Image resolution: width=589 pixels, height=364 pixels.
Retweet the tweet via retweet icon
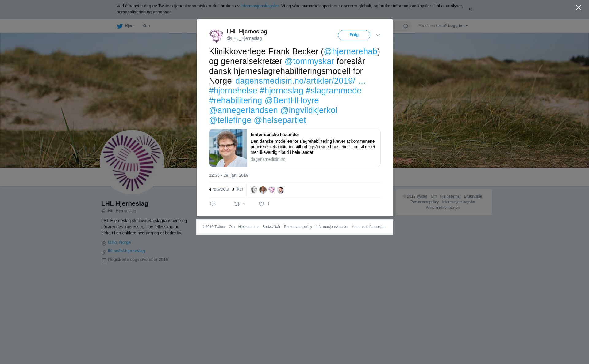(237, 204)
